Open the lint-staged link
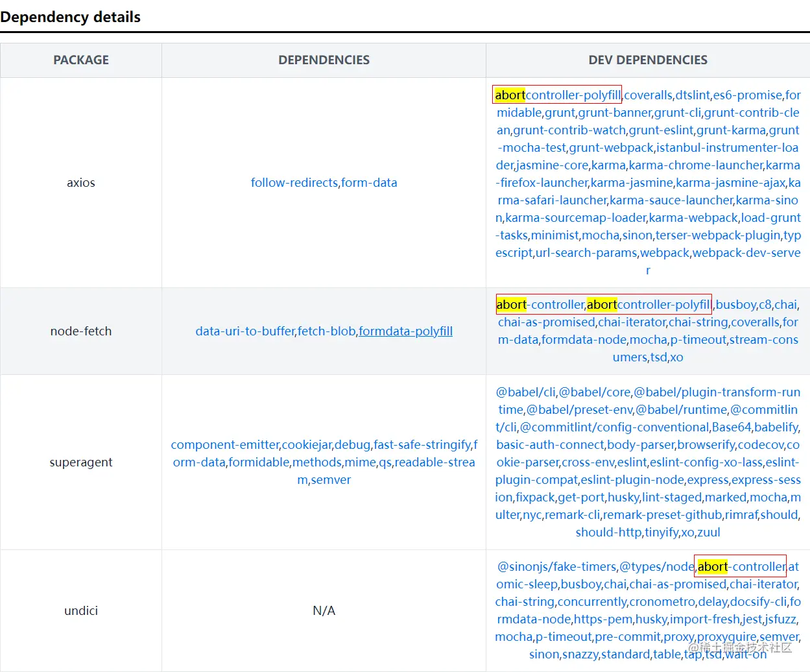Viewport: 810px width, 672px height. tap(672, 497)
